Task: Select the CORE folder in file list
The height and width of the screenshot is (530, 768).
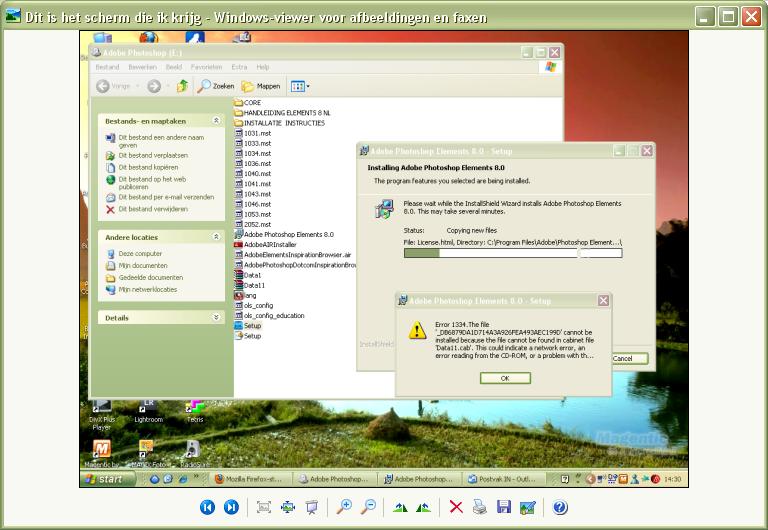Action: point(248,103)
